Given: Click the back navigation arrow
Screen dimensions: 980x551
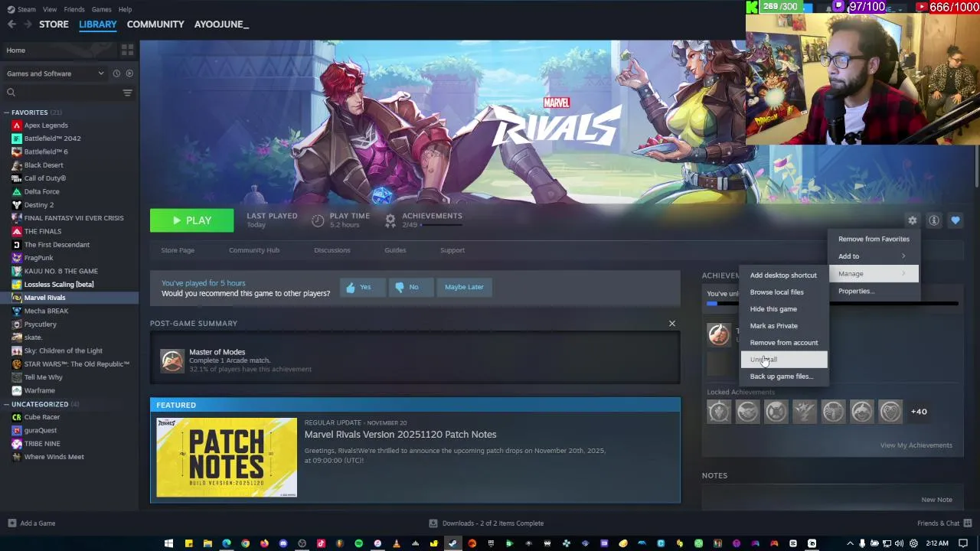Looking at the screenshot, I should coord(11,24).
